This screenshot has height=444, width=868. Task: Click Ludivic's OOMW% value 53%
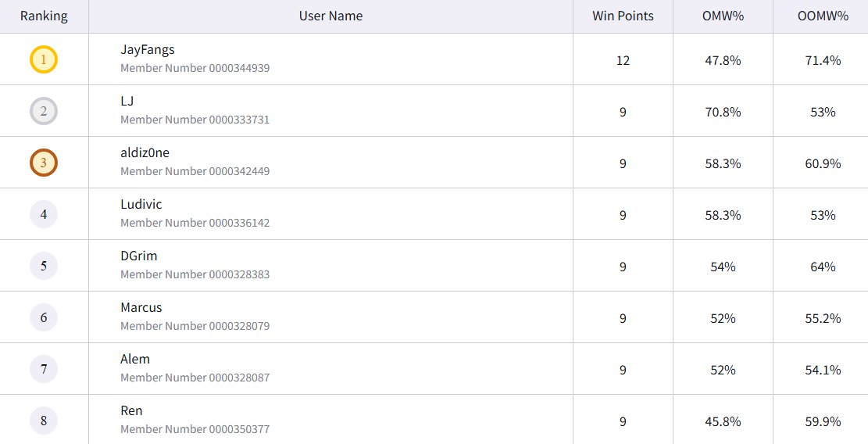(823, 214)
